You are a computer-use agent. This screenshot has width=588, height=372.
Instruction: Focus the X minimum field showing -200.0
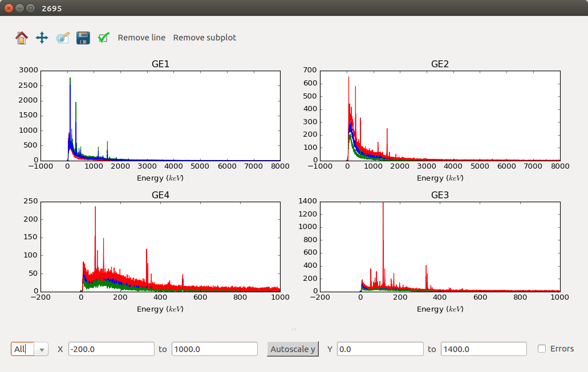tap(111, 349)
